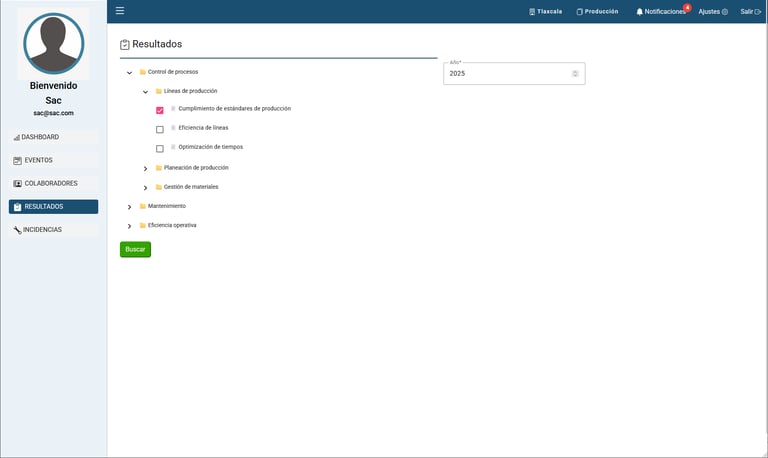This screenshot has width=768, height=458.
Task: Click the Control de procesos folder icon
Action: (x=143, y=72)
